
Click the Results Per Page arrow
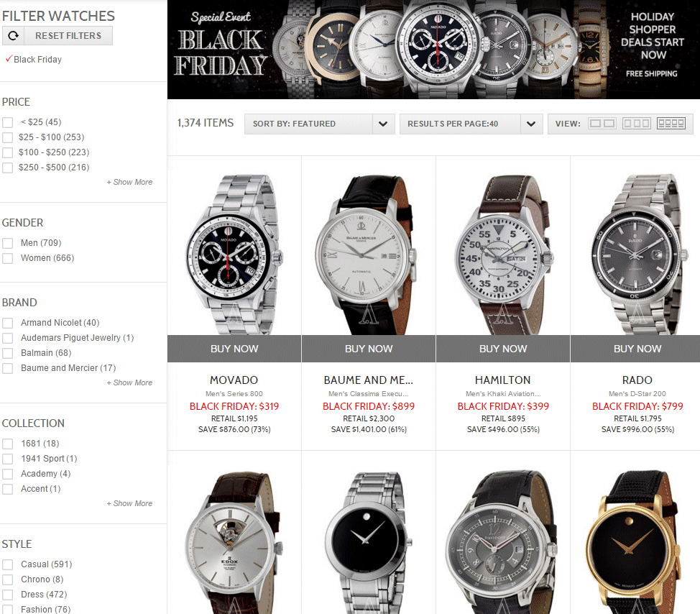point(531,124)
